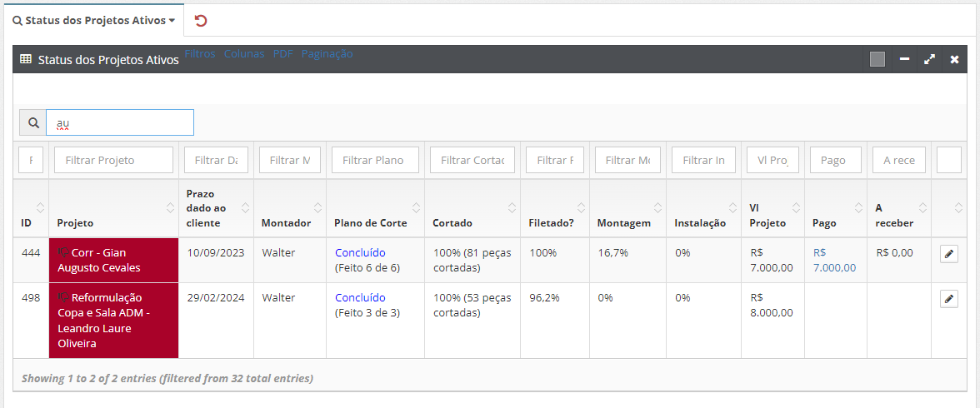The image size is (980, 408).
Task: Open the Filtros menu
Action: pyautogui.click(x=200, y=53)
